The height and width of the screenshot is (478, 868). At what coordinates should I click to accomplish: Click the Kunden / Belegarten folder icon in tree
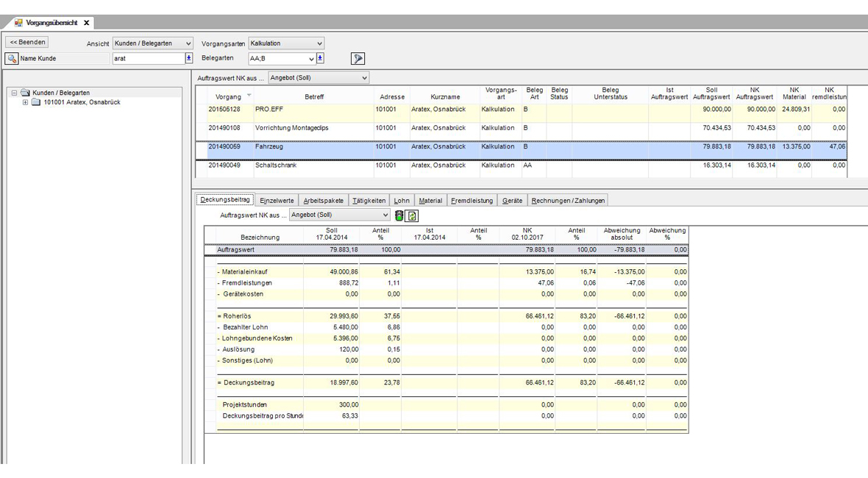tap(25, 93)
